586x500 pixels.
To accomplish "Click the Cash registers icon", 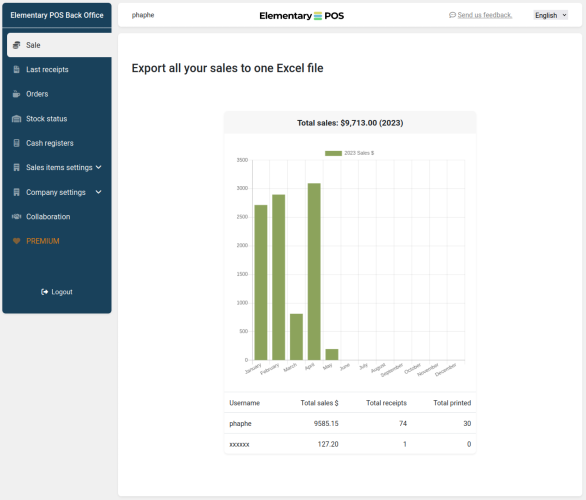I will point(16,143).
